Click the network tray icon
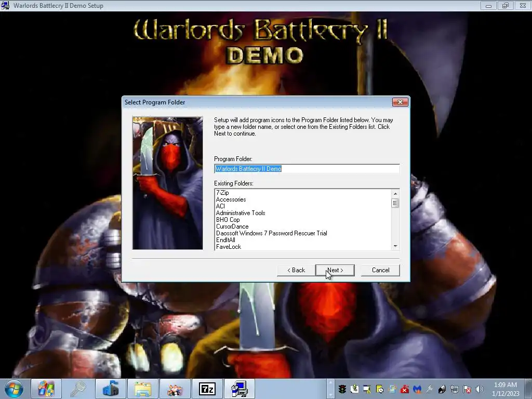 455,389
